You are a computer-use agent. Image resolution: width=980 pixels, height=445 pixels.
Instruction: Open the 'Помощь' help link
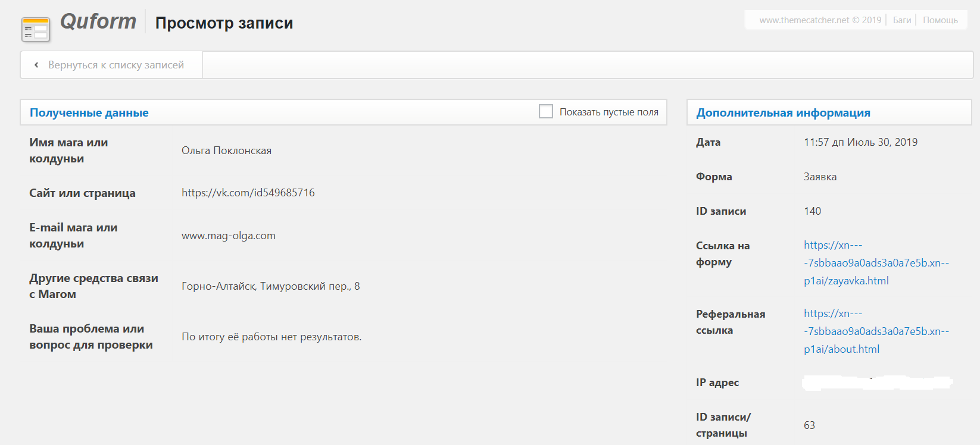coord(940,20)
